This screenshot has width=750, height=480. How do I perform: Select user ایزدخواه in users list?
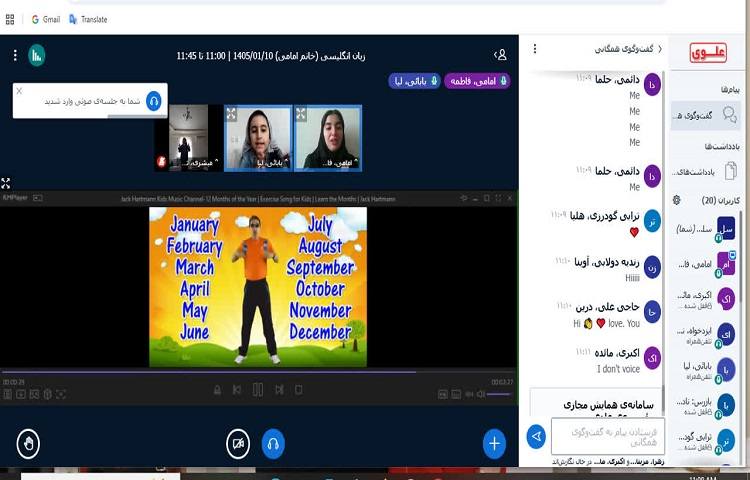click(705, 335)
